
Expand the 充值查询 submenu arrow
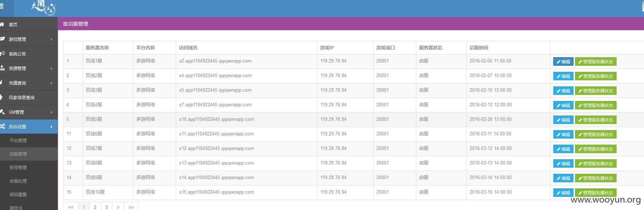tap(52, 83)
